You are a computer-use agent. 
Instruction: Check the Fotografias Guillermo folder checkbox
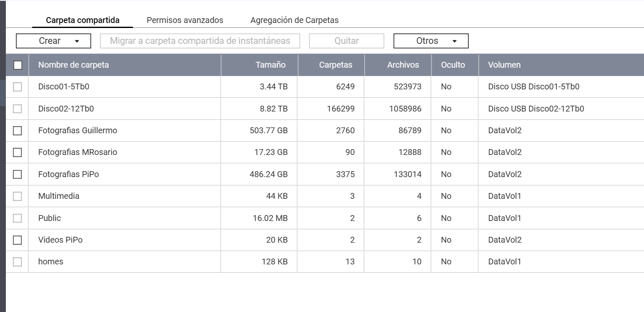point(18,131)
